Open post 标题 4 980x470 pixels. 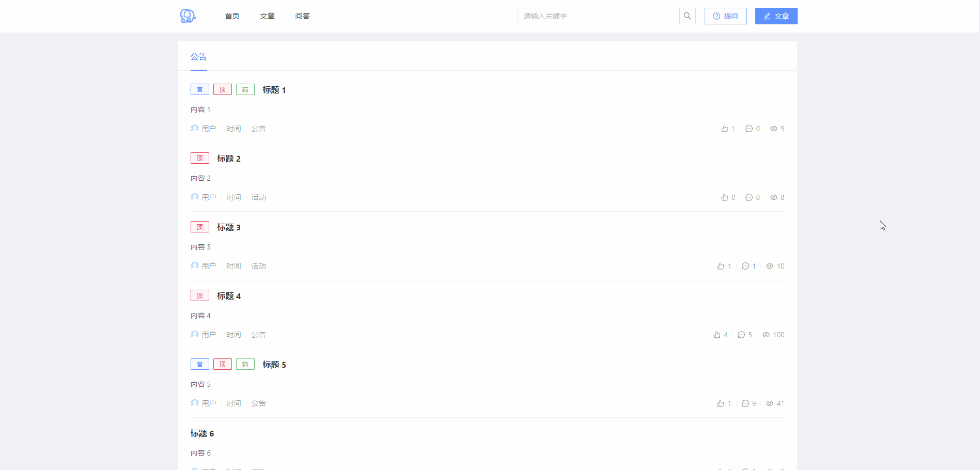pos(229,296)
